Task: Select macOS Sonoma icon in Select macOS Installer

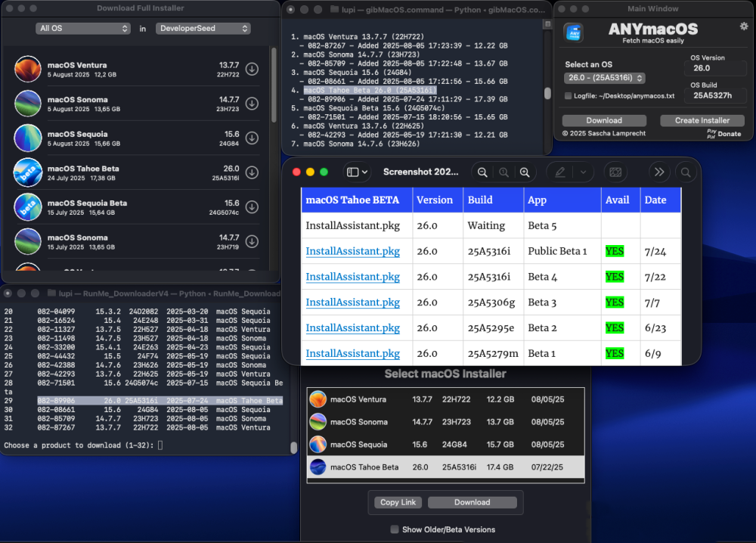Action: coord(318,422)
